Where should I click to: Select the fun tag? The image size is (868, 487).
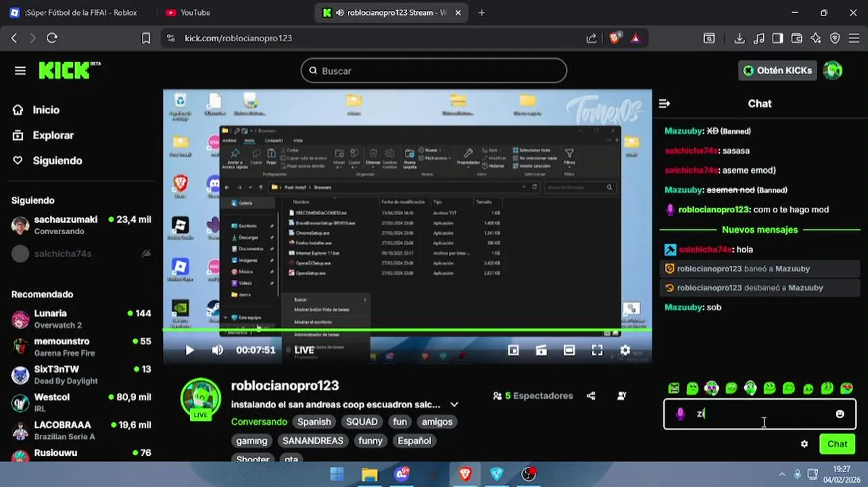click(x=400, y=421)
